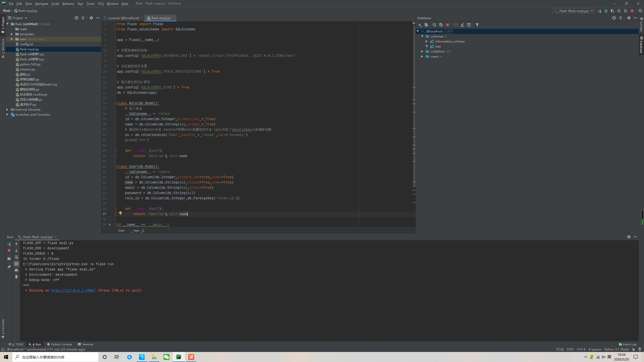Expand the templates folder
This screenshot has height=362, width=644.
[12, 34]
